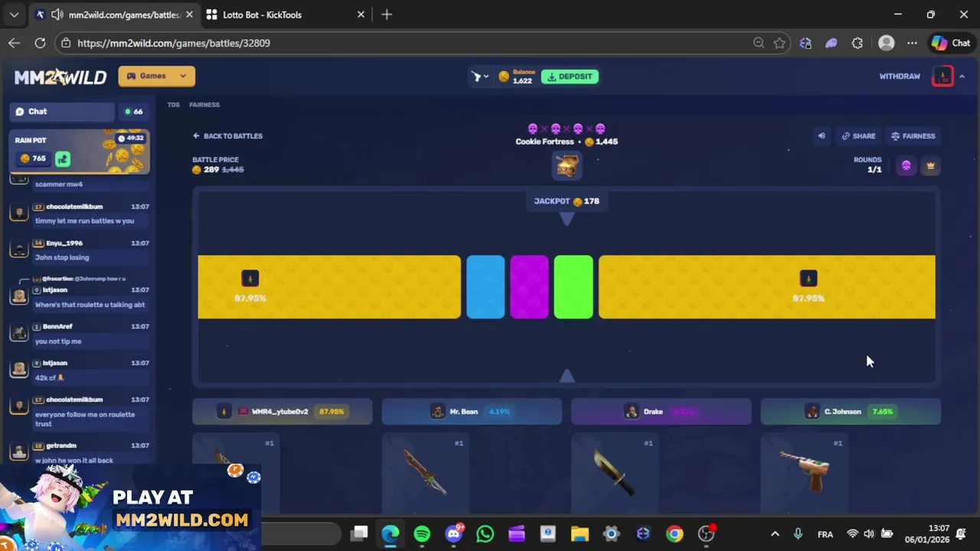The image size is (980, 551).
Task: Click the gun item under C. Johnson
Action: point(804,471)
